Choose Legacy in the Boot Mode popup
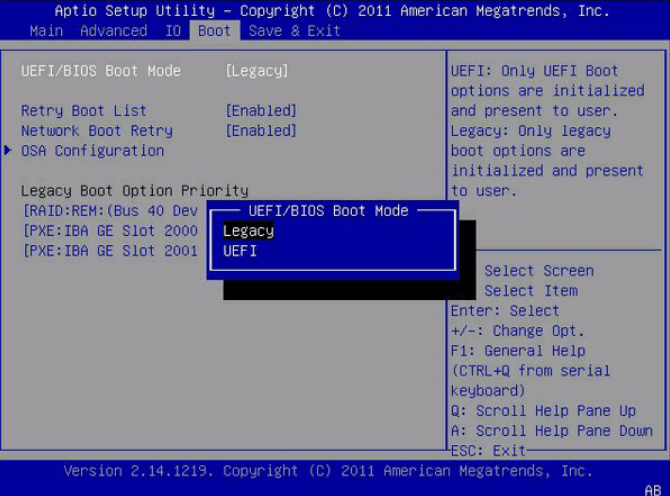The height and width of the screenshot is (496, 670). point(249,231)
